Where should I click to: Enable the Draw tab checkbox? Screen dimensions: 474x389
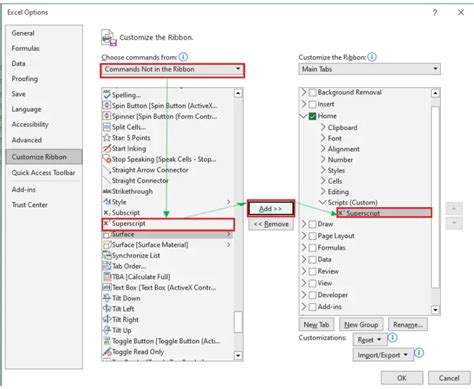tap(312, 224)
